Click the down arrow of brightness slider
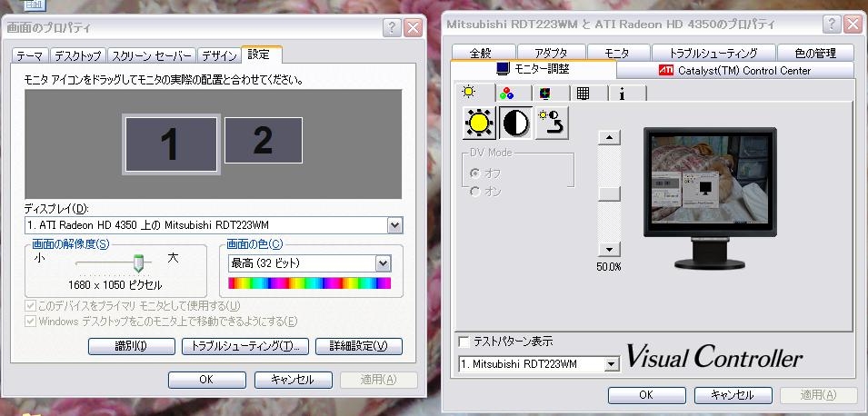 (609, 249)
